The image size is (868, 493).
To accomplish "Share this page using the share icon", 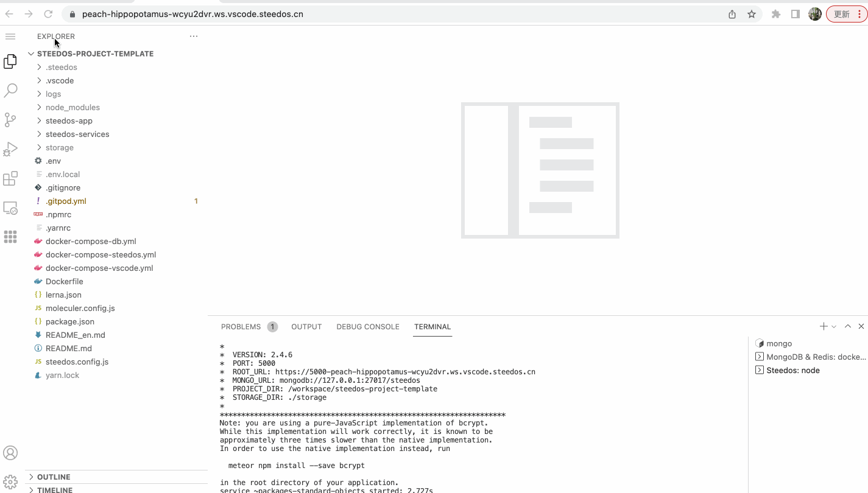I will [x=732, y=14].
